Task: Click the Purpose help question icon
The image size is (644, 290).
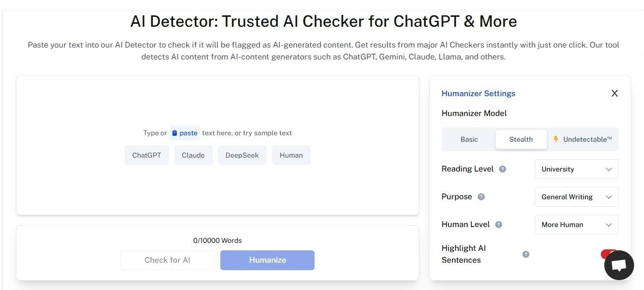Action: point(481,197)
